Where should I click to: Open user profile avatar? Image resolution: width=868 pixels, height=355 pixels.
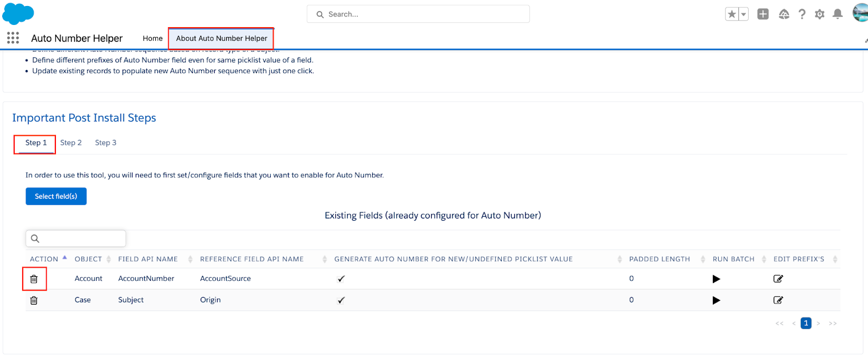860,13
